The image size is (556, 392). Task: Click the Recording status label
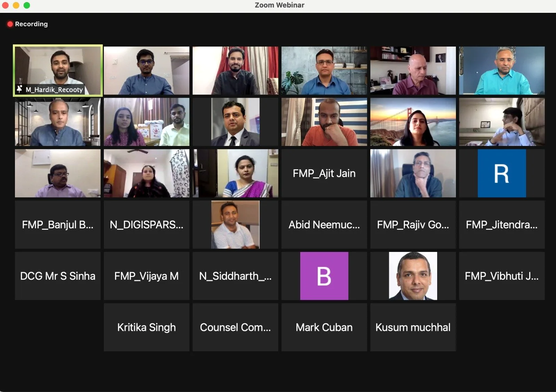tap(31, 24)
